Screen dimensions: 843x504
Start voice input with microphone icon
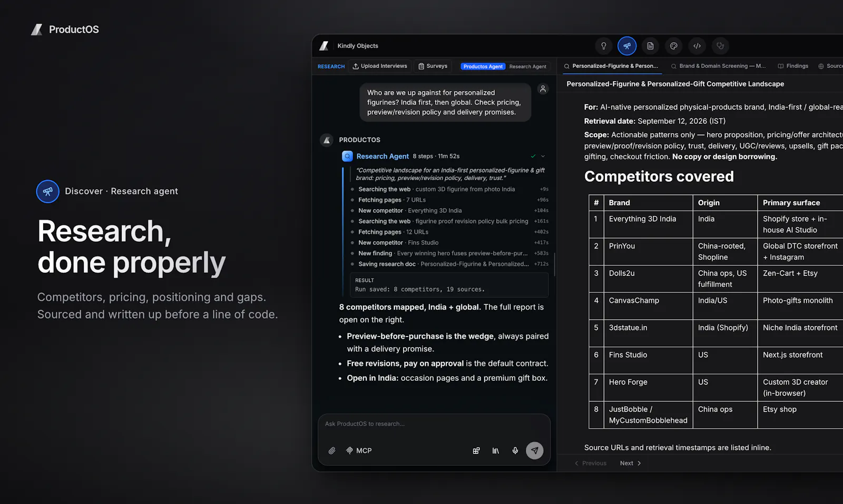(x=515, y=450)
